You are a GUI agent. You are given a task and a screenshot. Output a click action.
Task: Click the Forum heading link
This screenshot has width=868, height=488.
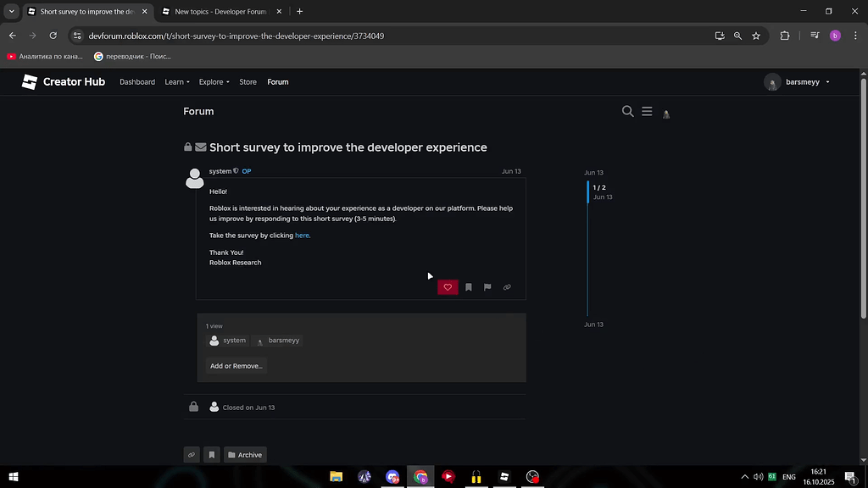(x=198, y=111)
